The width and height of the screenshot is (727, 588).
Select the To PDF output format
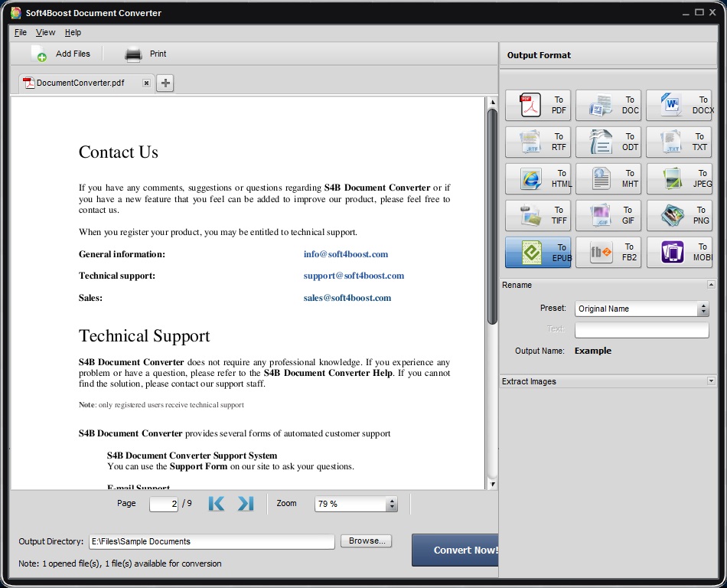tap(537, 105)
